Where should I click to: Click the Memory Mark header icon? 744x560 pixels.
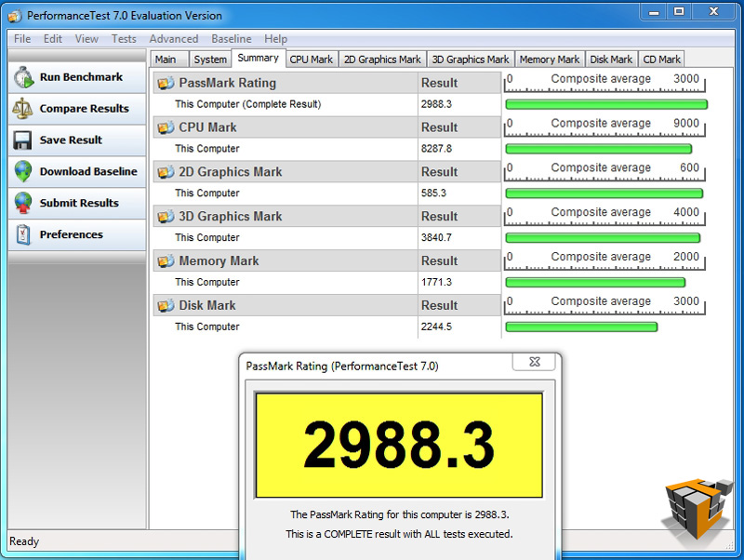(x=166, y=261)
